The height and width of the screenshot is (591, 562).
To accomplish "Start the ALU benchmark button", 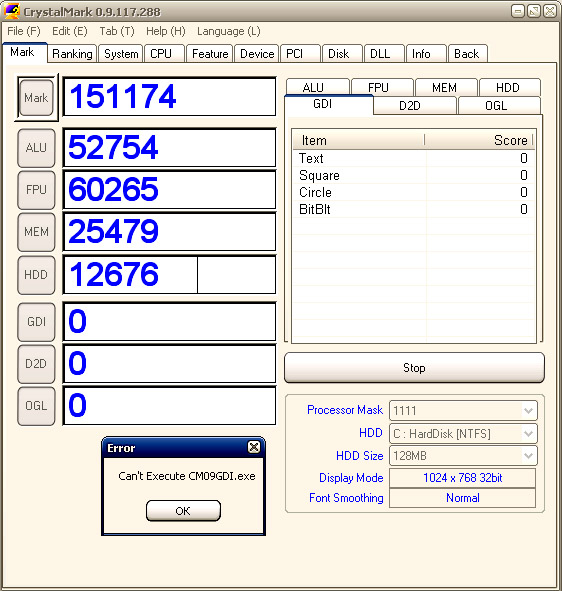I will (36, 148).
